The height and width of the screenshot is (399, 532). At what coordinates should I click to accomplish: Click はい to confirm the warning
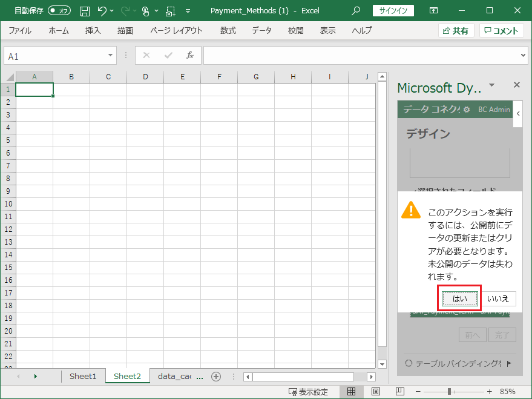pyautogui.click(x=460, y=298)
